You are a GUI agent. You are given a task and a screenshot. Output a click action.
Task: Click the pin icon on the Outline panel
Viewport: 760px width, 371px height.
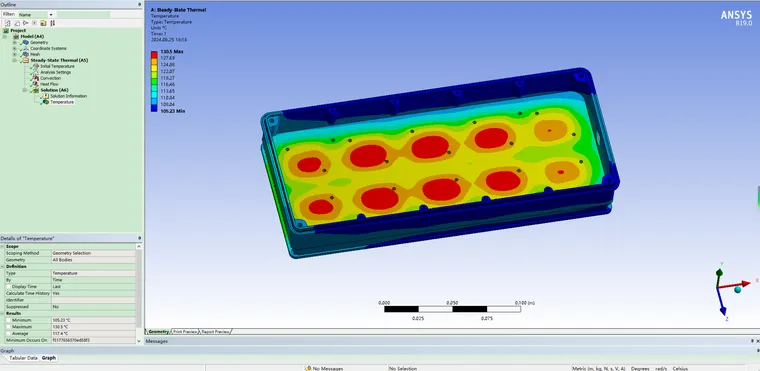pyautogui.click(x=140, y=4)
